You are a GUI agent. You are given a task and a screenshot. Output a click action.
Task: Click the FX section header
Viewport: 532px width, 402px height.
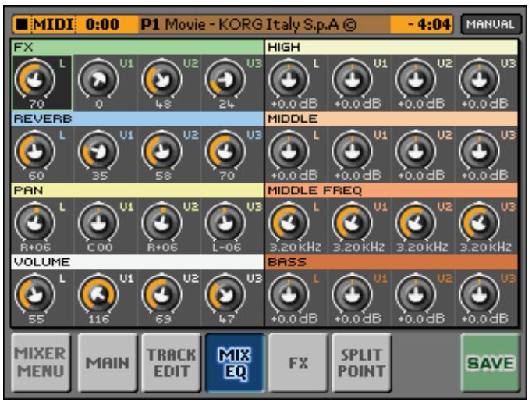[x=137, y=47]
